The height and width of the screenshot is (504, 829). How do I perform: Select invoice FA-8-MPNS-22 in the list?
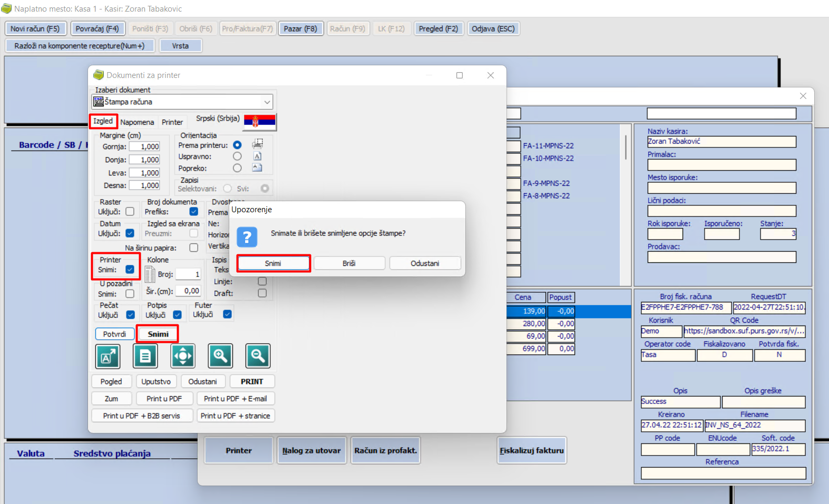coord(546,195)
